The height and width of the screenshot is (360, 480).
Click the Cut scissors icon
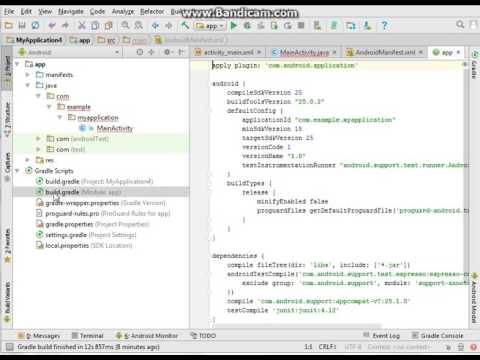[x=82, y=25]
